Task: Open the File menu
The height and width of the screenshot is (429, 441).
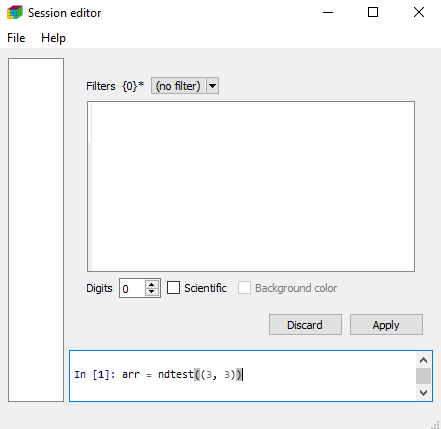Action: click(x=16, y=38)
